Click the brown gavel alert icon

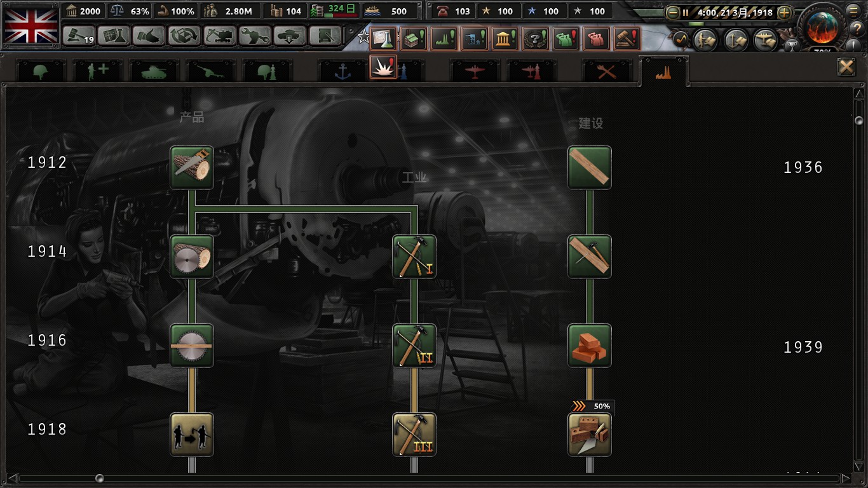point(627,39)
